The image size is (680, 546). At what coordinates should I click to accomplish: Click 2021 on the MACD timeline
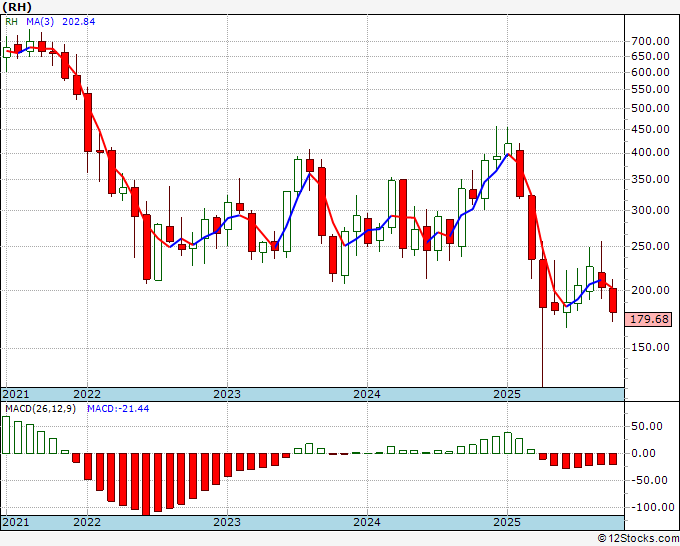[16, 522]
